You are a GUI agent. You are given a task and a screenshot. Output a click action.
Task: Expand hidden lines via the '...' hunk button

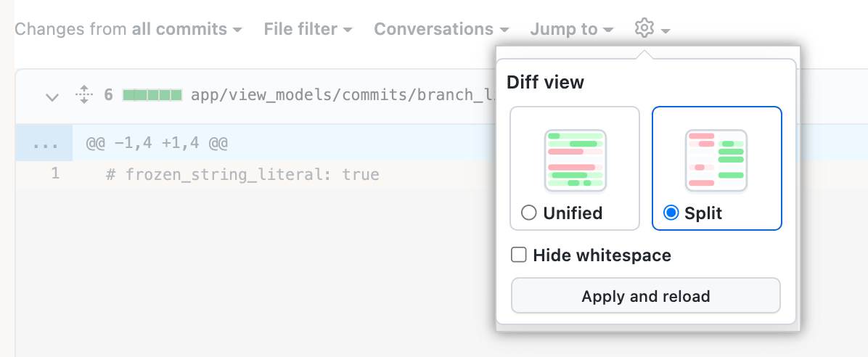44,143
